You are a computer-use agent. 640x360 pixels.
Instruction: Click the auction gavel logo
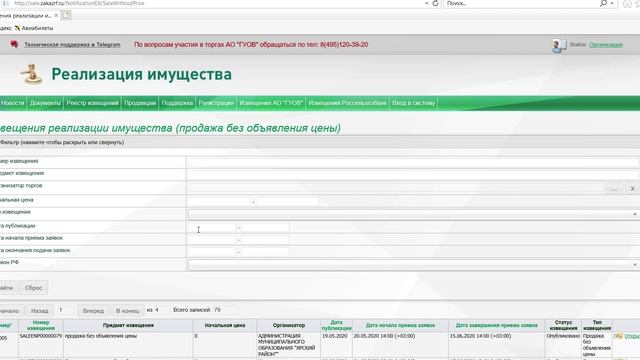click(x=31, y=74)
